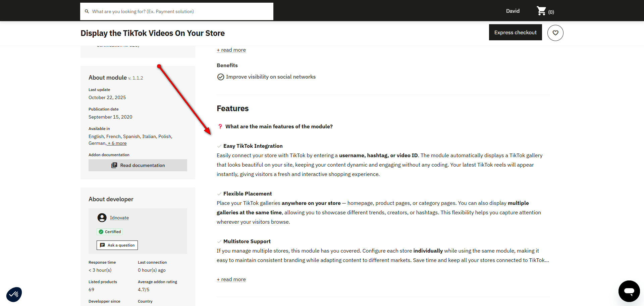Viewport: 644px width, 306px height.
Task: Expand '+ 6 more' languages link
Action: [x=117, y=143]
